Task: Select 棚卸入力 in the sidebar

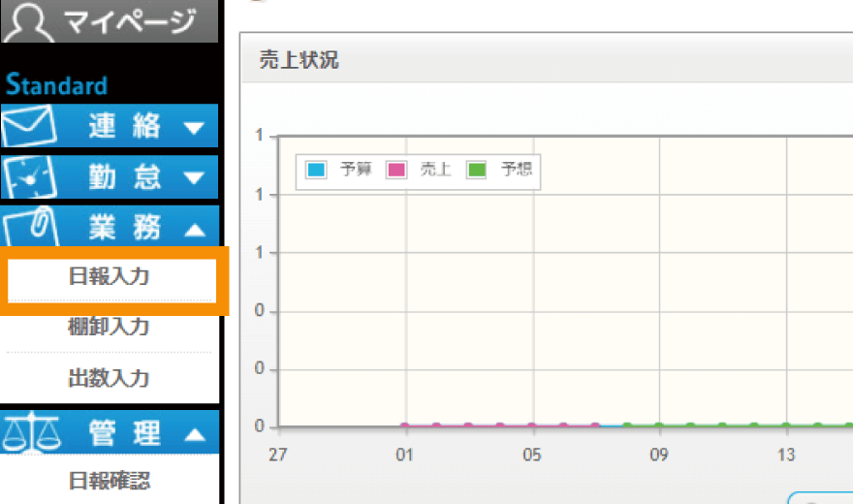Action: pos(109,328)
